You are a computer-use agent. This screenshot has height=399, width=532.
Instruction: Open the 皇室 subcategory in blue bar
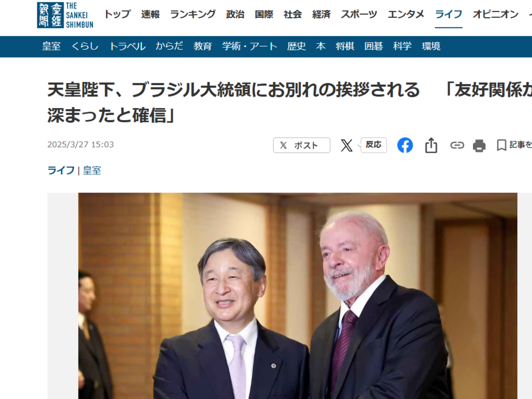tap(51, 46)
